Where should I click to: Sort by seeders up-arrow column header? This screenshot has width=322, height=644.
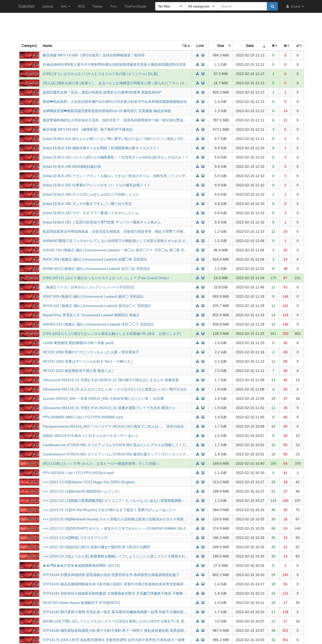(273, 46)
